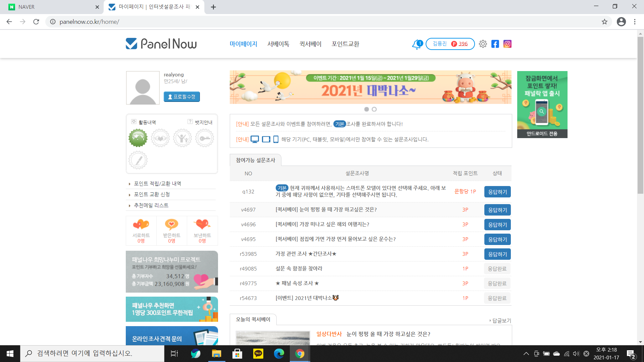Open the PanelNow Instagram icon
The image size is (644, 362).
coord(507,44)
